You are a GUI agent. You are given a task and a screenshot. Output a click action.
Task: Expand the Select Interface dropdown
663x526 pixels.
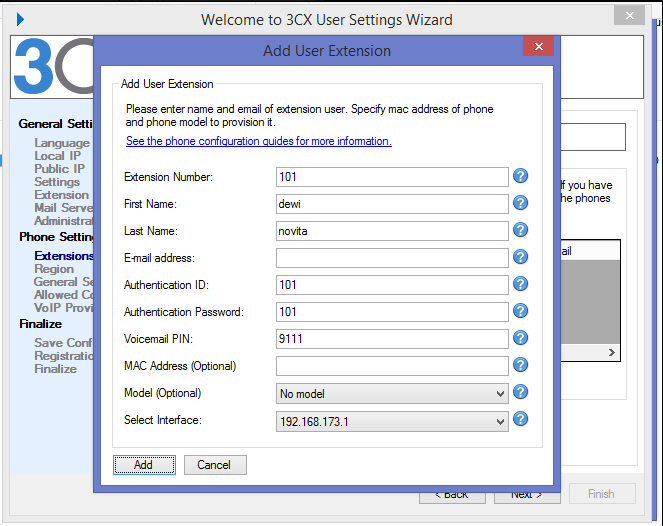coord(392,422)
